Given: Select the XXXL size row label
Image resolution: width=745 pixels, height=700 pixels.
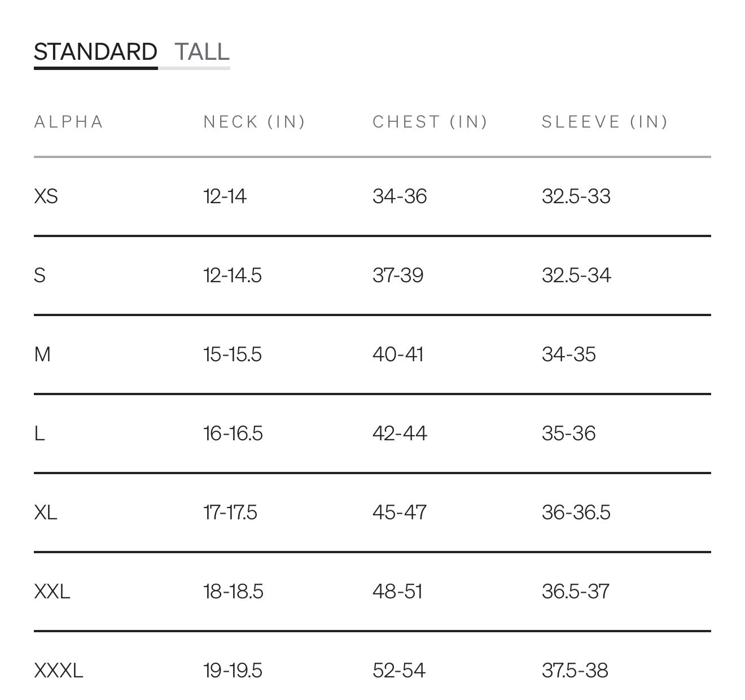Looking at the screenshot, I should (58, 671).
